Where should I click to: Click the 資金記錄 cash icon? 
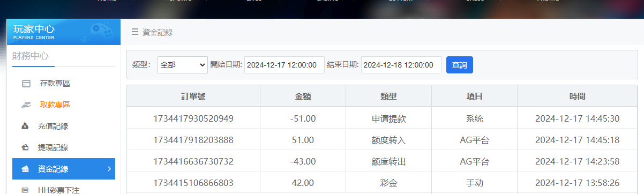pyautogui.click(x=25, y=169)
